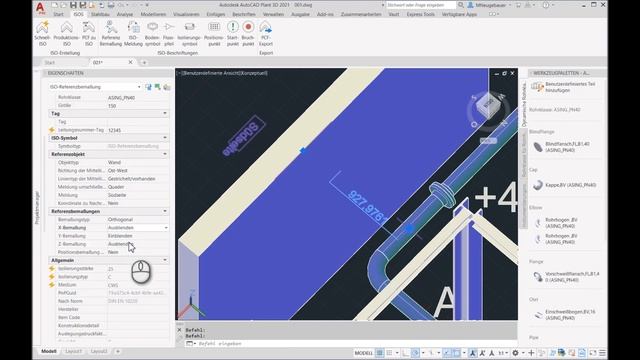This screenshot has width=640, height=360.
Task: Open the annotation scale dropdown in status bar
Action: (503, 353)
